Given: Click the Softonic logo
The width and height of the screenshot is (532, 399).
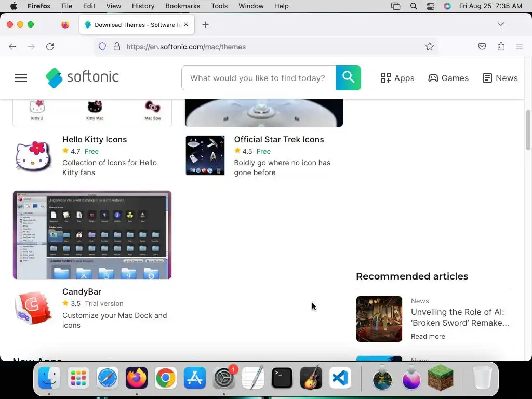Looking at the screenshot, I should (82, 78).
